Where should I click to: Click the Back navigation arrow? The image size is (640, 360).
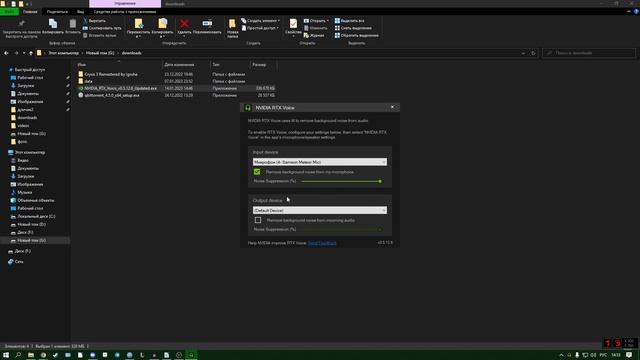6,53
